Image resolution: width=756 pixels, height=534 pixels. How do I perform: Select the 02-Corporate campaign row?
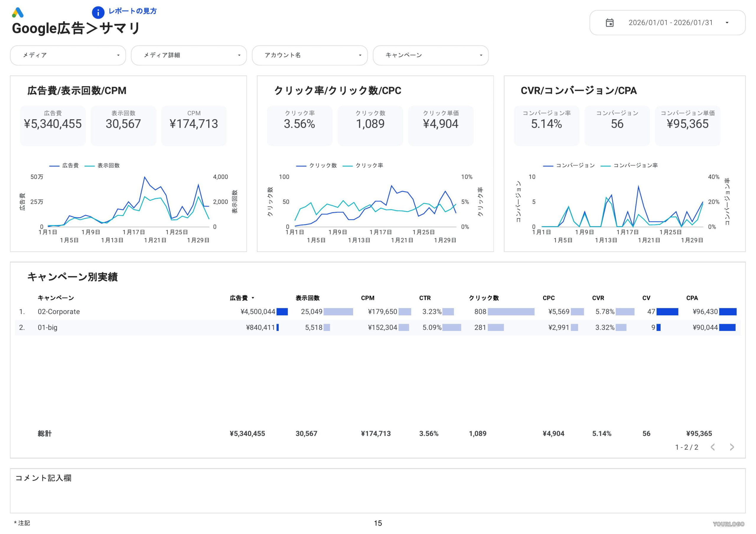58,311
